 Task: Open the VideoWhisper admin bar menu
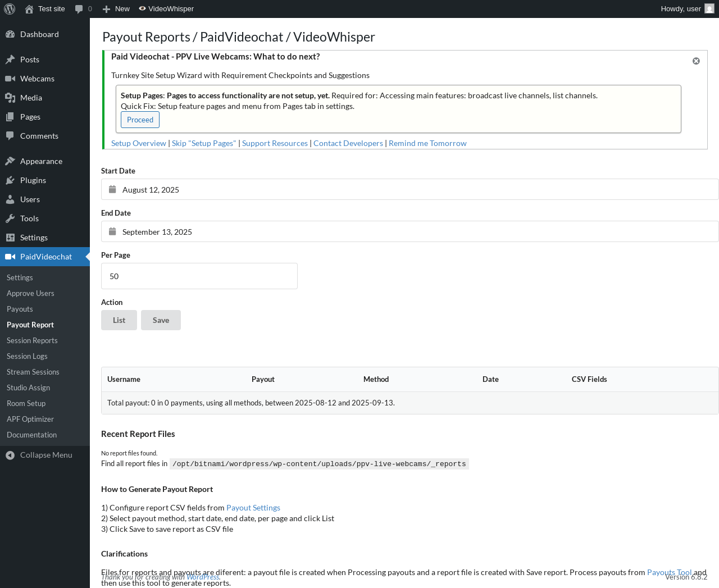click(166, 9)
